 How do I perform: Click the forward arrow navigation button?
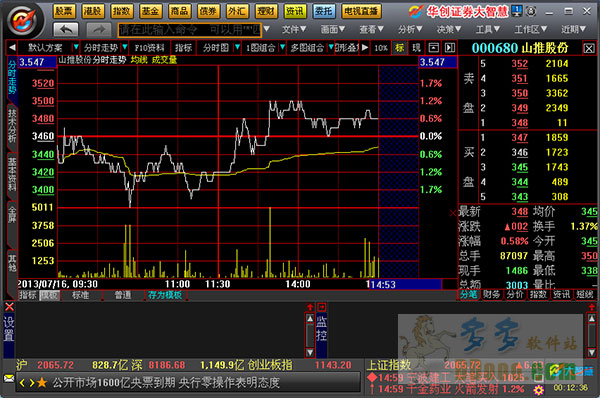[99, 29]
